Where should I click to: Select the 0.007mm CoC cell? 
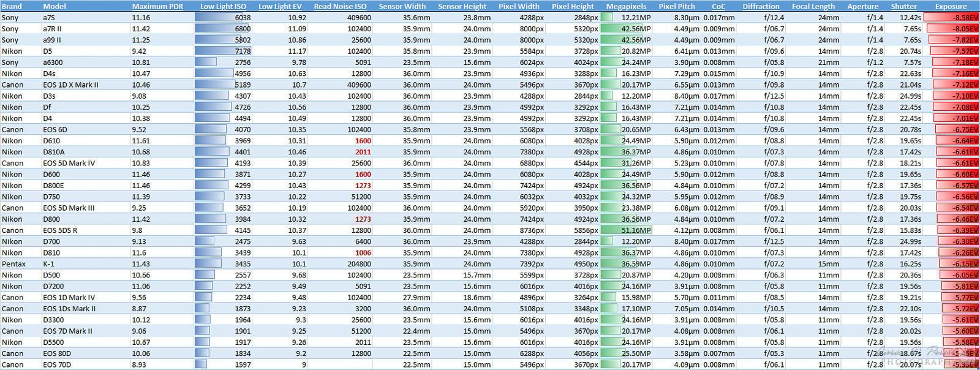[x=718, y=353]
